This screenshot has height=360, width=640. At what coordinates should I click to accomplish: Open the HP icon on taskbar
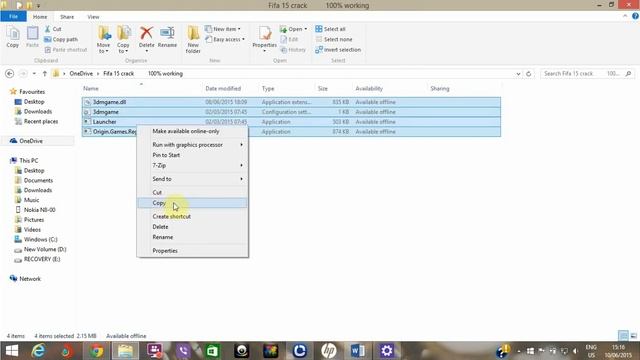tap(329, 351)
